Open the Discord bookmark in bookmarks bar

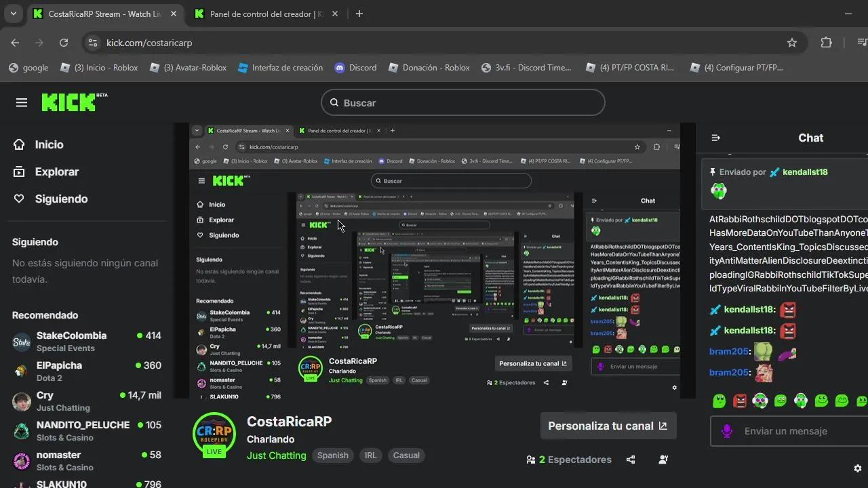coord(355,67)
